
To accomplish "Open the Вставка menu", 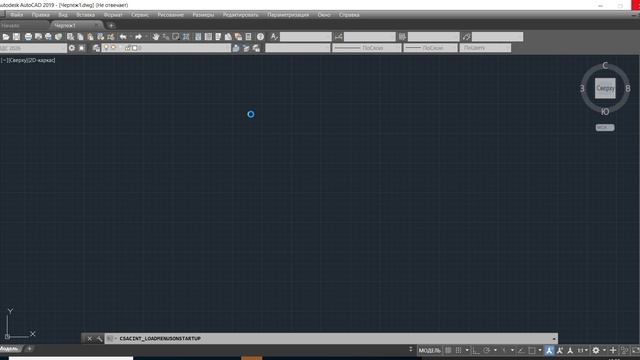I will (85, 15).
